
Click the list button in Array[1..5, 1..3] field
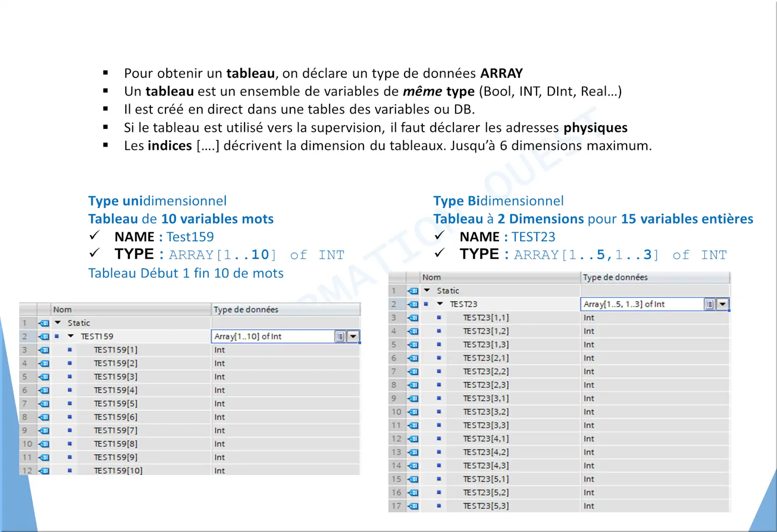709,304
